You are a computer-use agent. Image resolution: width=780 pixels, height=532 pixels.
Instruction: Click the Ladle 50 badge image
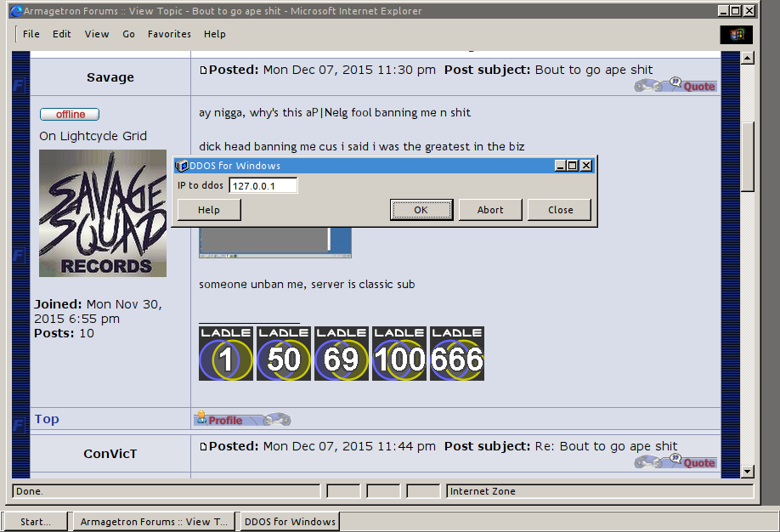pyautogui.click(x=284, y=354)
